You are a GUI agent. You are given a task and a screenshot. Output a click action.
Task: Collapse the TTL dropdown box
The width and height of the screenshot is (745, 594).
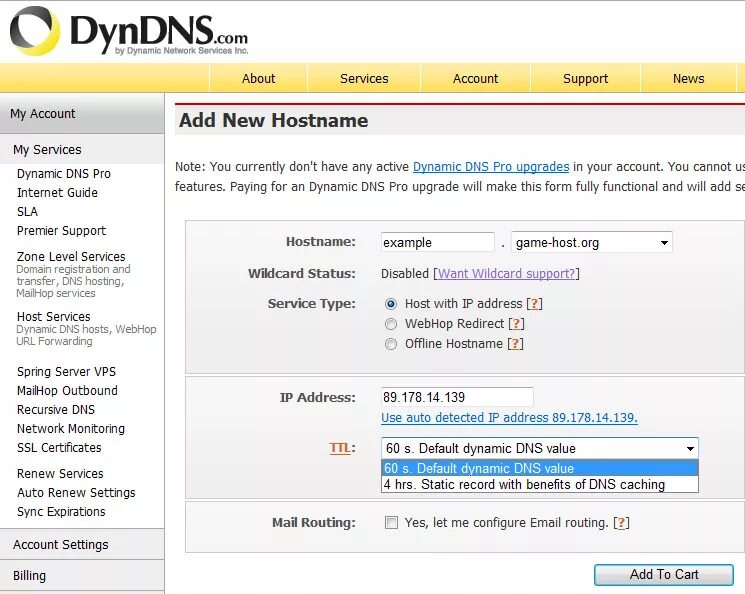pyautogui.click(x=540, y=448)
